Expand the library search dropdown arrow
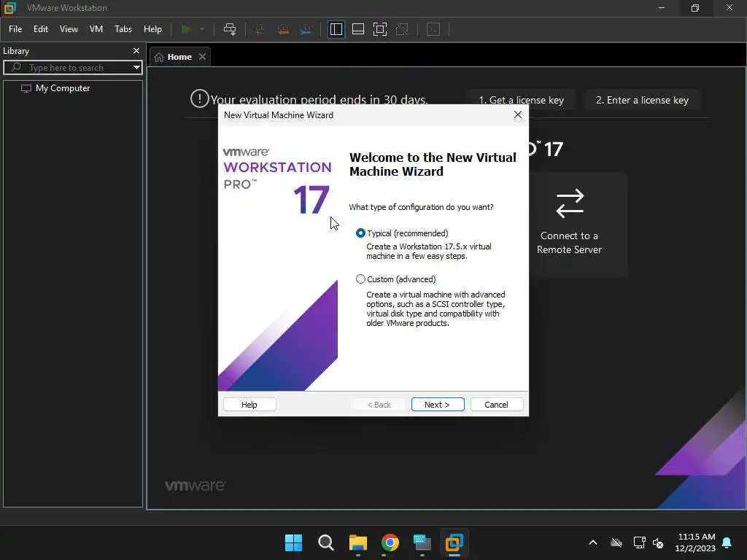This screenshot has height=560, width=747. click(136, 68)
